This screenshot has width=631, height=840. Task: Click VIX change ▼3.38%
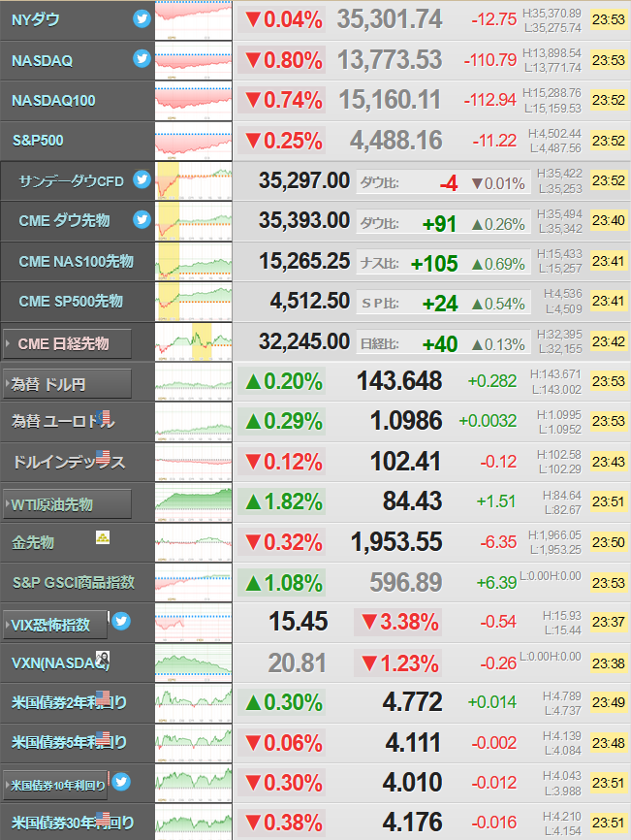(x=399, y=622)
